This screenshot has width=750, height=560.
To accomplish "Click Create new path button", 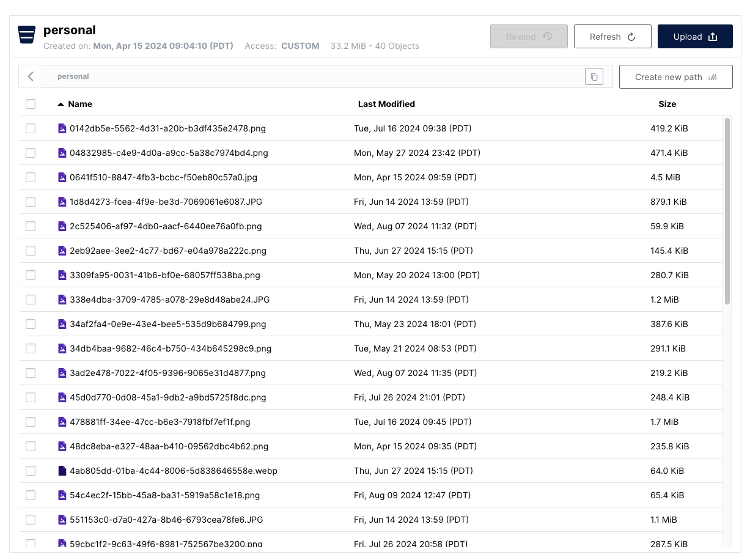I will [x=675, y=77].
